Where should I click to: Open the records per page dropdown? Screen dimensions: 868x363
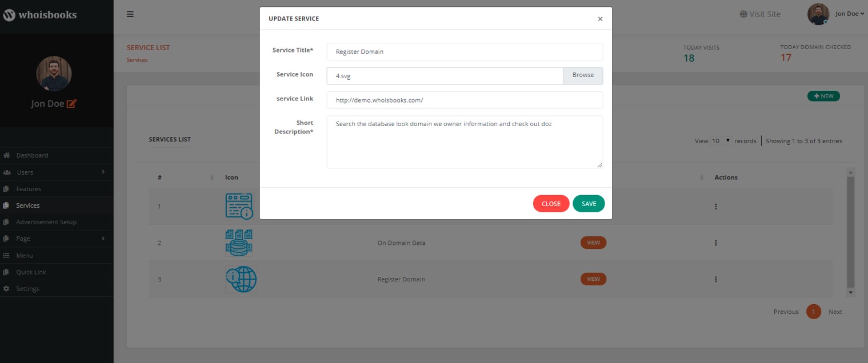[x=721, y=141]
